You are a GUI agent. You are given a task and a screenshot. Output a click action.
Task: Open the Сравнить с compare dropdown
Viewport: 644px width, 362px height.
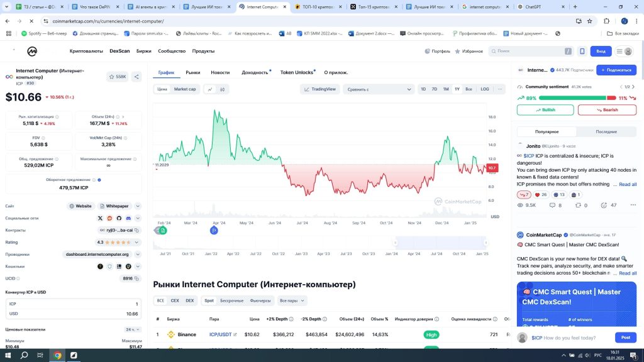pos(378,89)
